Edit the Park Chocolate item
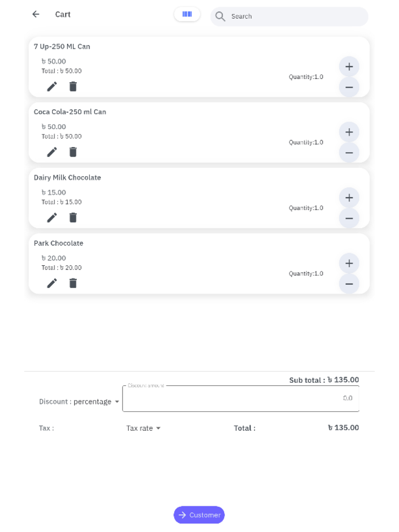Image resolution: width=399 pixels, height=532 pixels. (x=52, y=283)
